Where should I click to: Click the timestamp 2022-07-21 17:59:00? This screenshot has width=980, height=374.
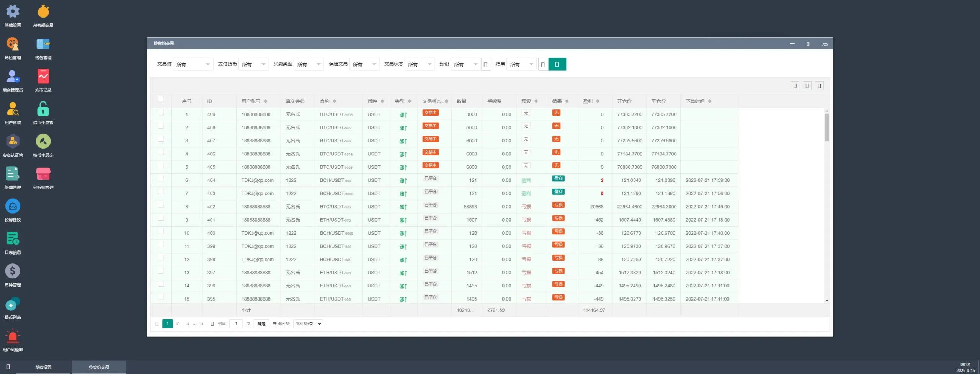(x=707, y=180)
